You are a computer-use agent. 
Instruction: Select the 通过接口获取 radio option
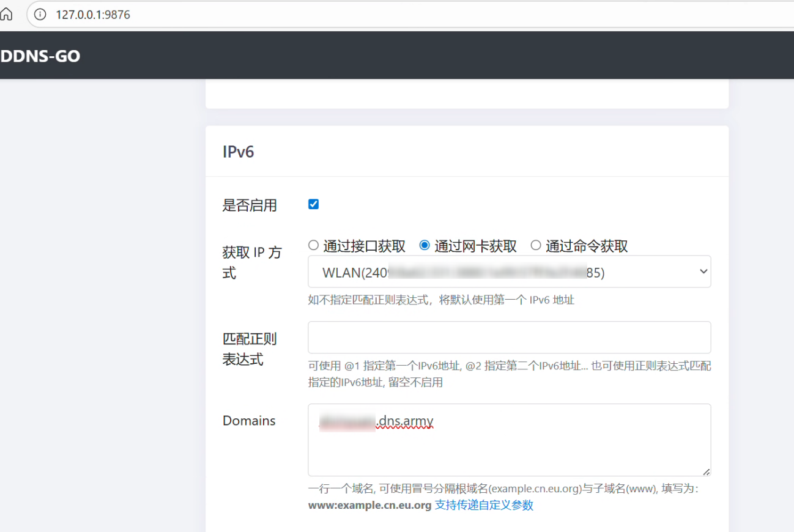313,245
